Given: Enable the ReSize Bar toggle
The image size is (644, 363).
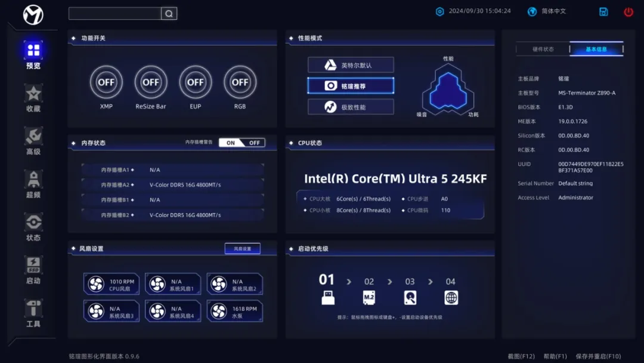Looking at the screenshot, I should tap(151, 82).
